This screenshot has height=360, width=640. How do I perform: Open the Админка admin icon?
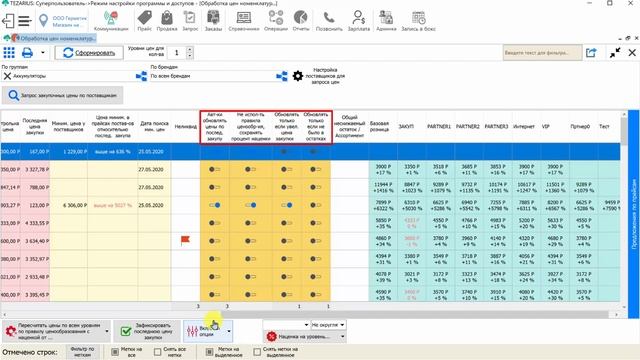[x=386, y=21]
